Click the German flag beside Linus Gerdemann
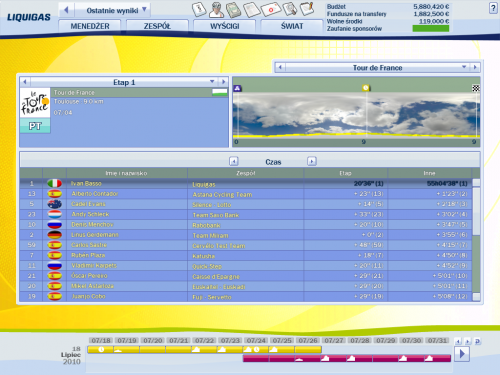The image size is (500, 375). [x=55, y=235]
